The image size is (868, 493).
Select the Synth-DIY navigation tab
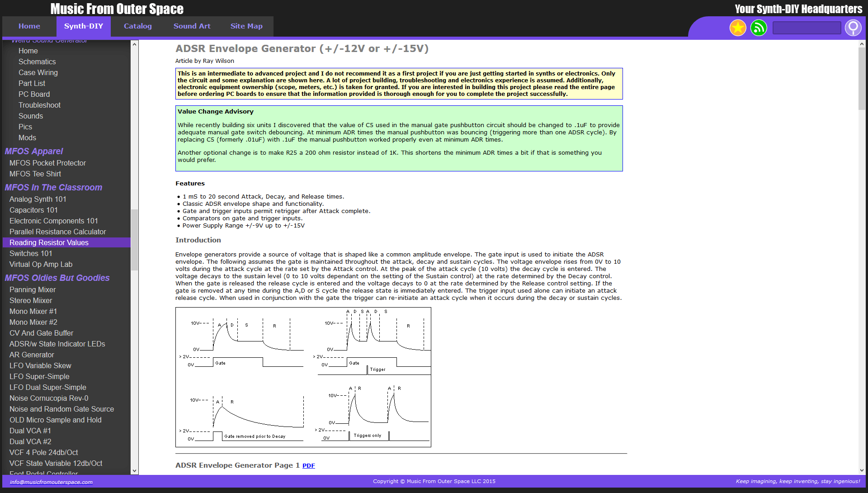pos(84,26)
